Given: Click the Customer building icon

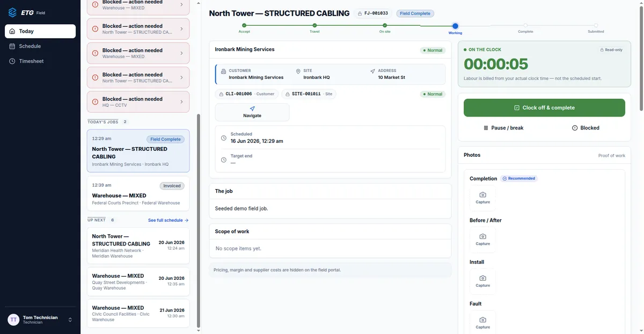Looking at the screenshot, I should pyautogui.click(x=223, y=71).
